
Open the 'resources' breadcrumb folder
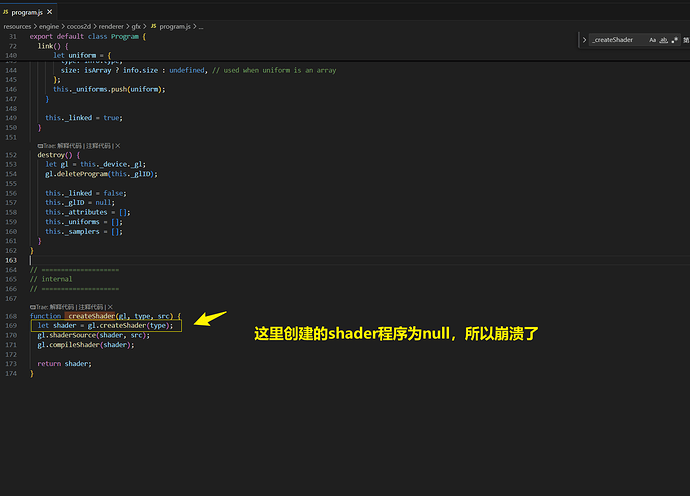(x=19, y=26)
